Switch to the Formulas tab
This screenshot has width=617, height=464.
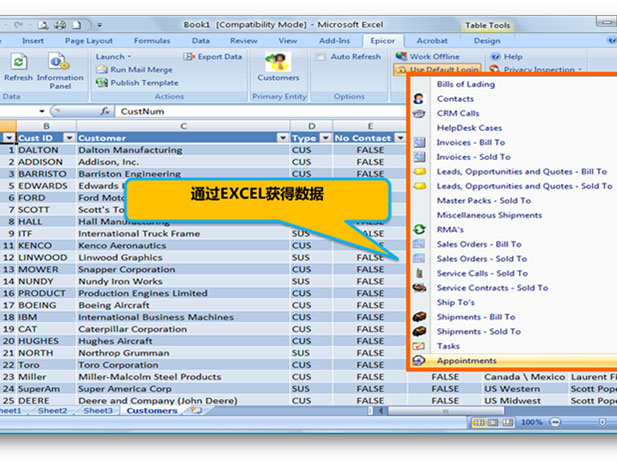pyautogui.click(x=152, y=41)
